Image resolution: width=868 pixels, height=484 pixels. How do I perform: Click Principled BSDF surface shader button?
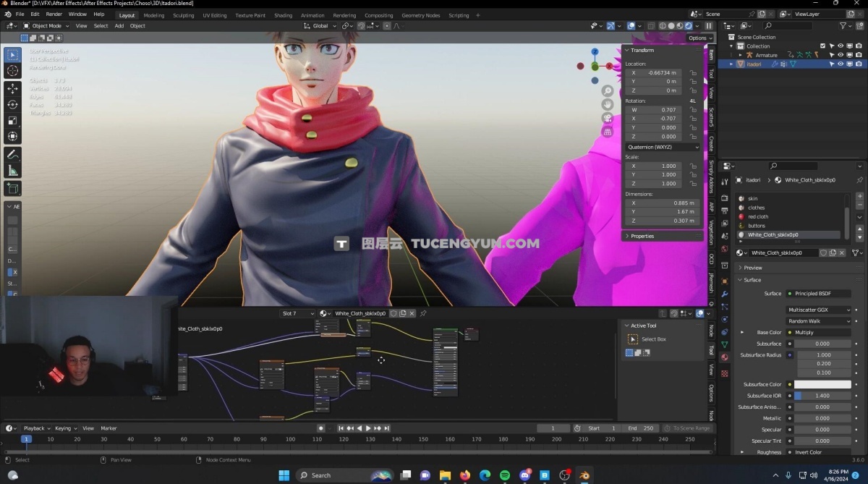coord(819,294)
